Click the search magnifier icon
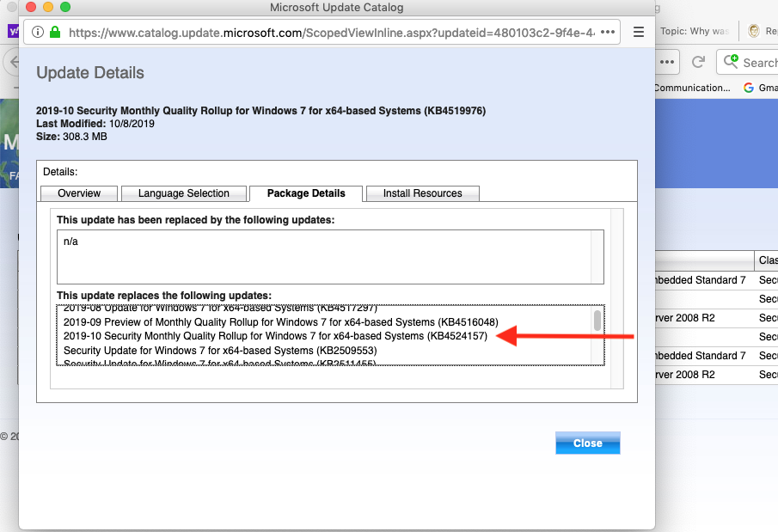 (x=732, y=62)
